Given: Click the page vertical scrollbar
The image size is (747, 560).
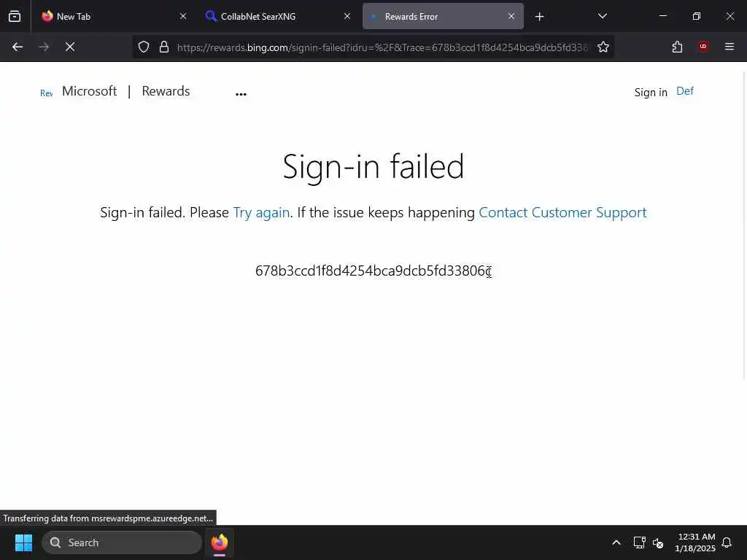Looking at the screenshot, I should point(744,224).
